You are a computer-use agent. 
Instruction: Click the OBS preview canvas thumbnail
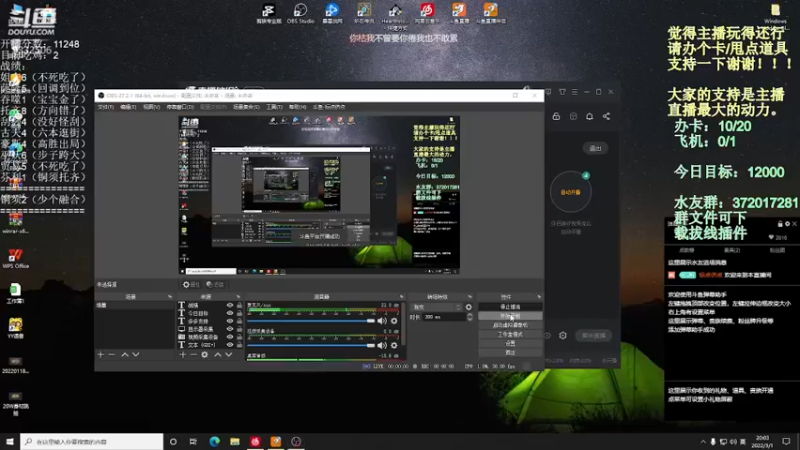319,195
